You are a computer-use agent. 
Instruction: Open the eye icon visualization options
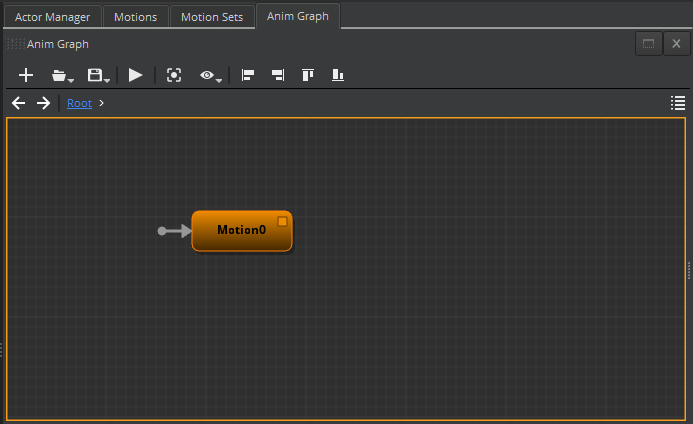click(209, 75)
